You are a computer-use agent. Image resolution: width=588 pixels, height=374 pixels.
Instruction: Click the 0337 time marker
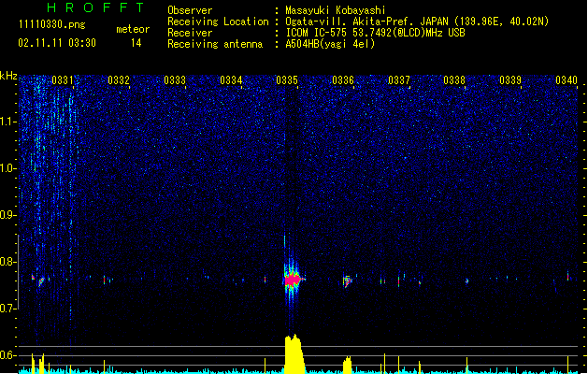pyautogui.click(x=398, y=80)
